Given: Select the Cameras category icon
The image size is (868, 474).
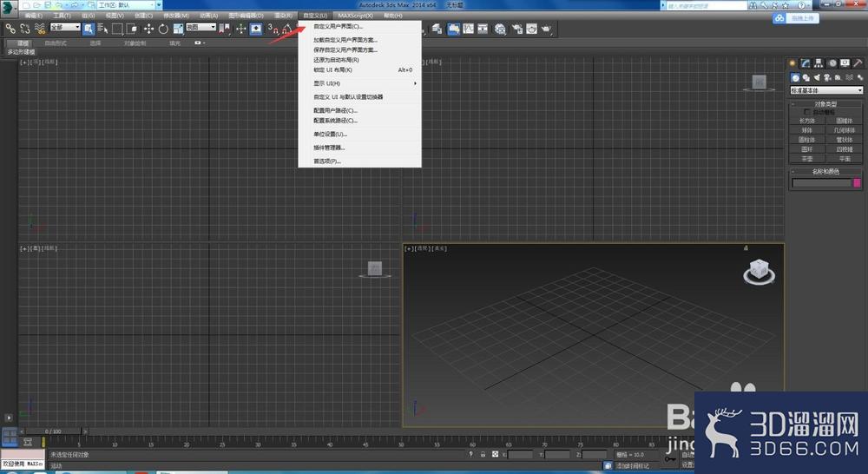Looking at the screenshot, I should 827,78.
